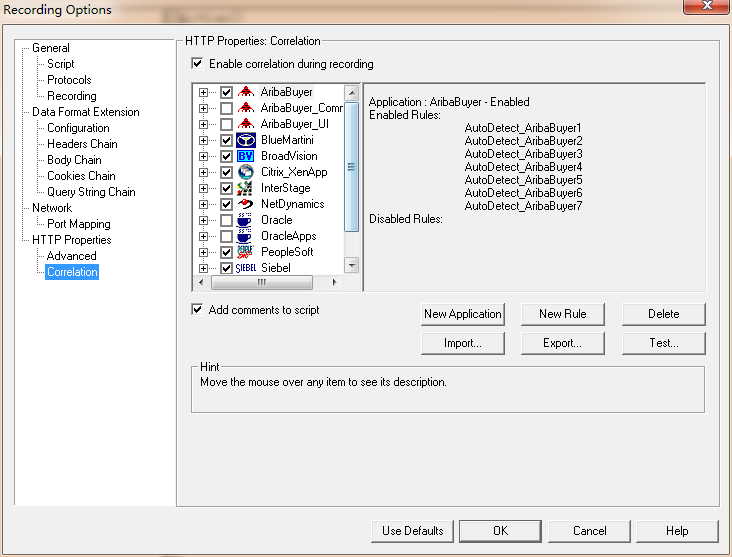Click AutoDetect_AribaBuyer4 in enabled rules
This screenshot has height=557, width=732.
tap(523, 167)
